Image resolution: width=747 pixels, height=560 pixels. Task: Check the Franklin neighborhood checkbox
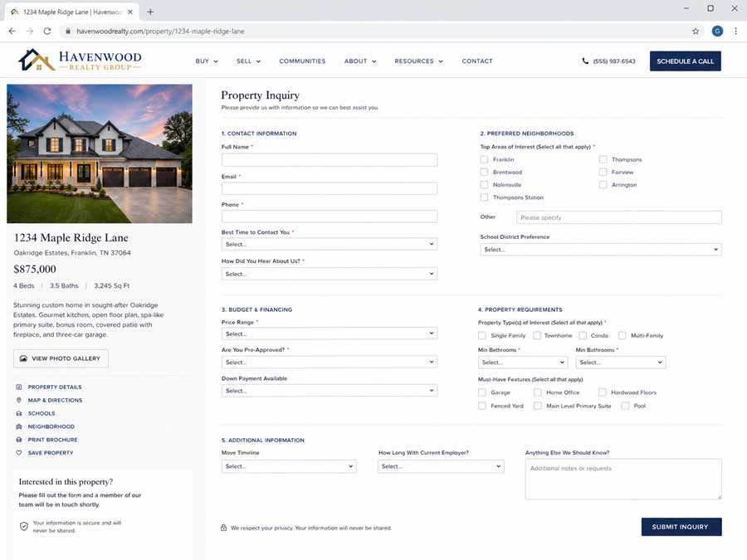tap(484, 159)
